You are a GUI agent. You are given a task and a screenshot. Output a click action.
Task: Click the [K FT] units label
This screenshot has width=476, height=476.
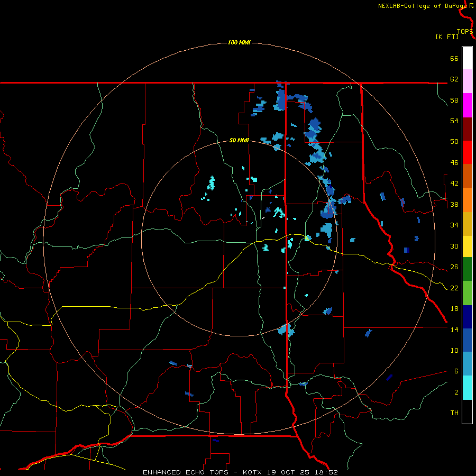(447, 36)
